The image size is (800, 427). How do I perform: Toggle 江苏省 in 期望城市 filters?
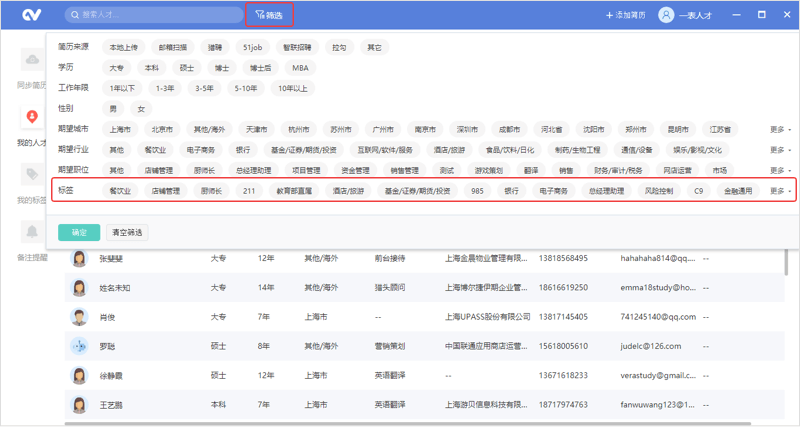[x=720, y=130]
